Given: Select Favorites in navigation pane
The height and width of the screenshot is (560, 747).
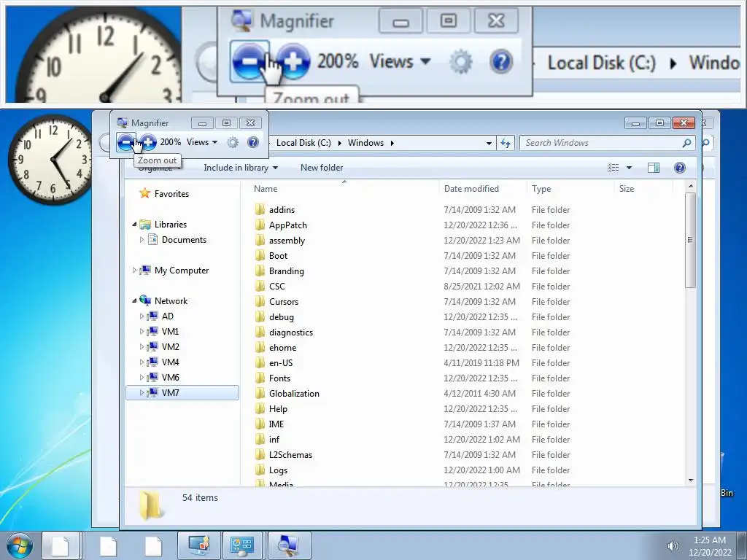Looking at the screenshot, I should pyautogui.click(x=171, y=194).
